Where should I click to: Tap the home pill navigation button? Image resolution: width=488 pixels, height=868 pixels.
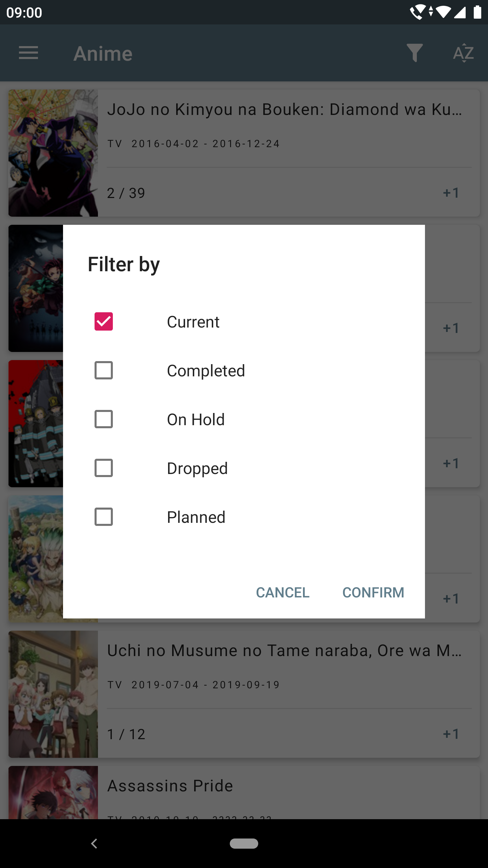[244, 843]
